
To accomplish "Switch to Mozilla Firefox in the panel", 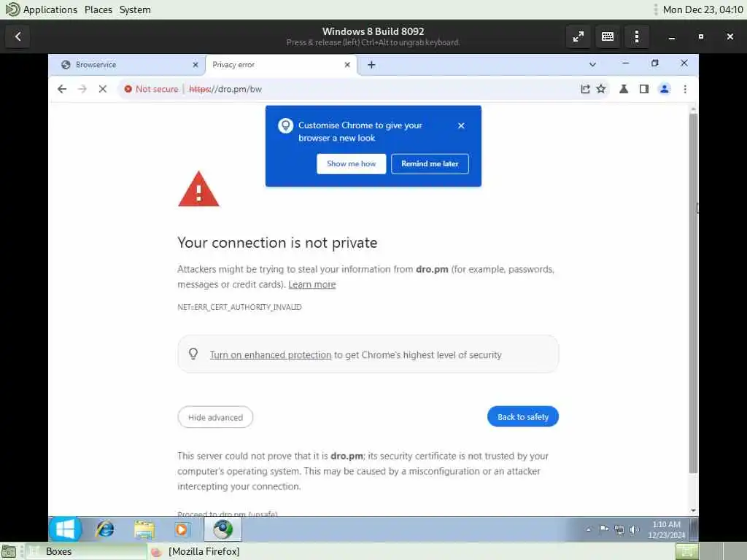I will [196, 551].
